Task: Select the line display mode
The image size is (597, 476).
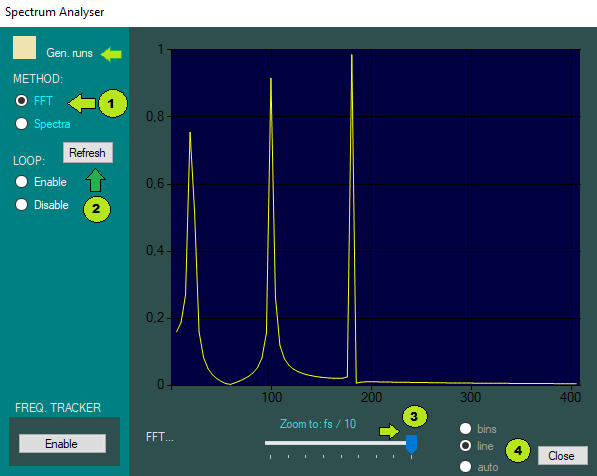Action: tap(465, 446)
